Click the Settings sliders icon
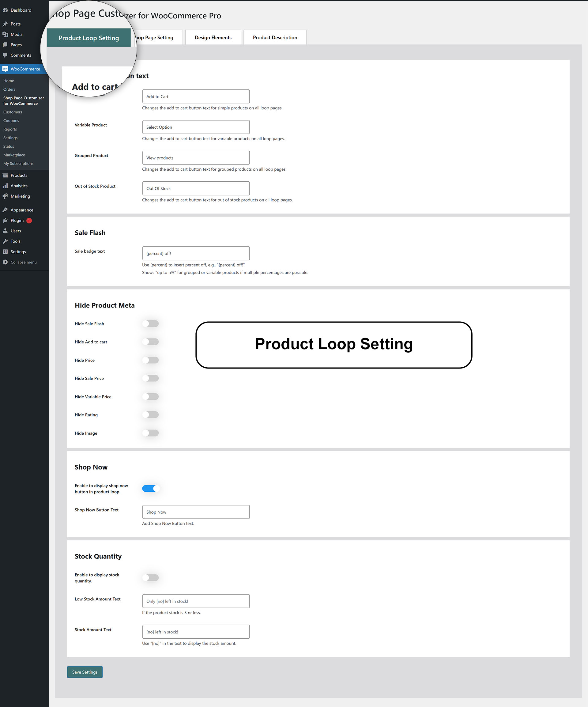 [6, 252]
